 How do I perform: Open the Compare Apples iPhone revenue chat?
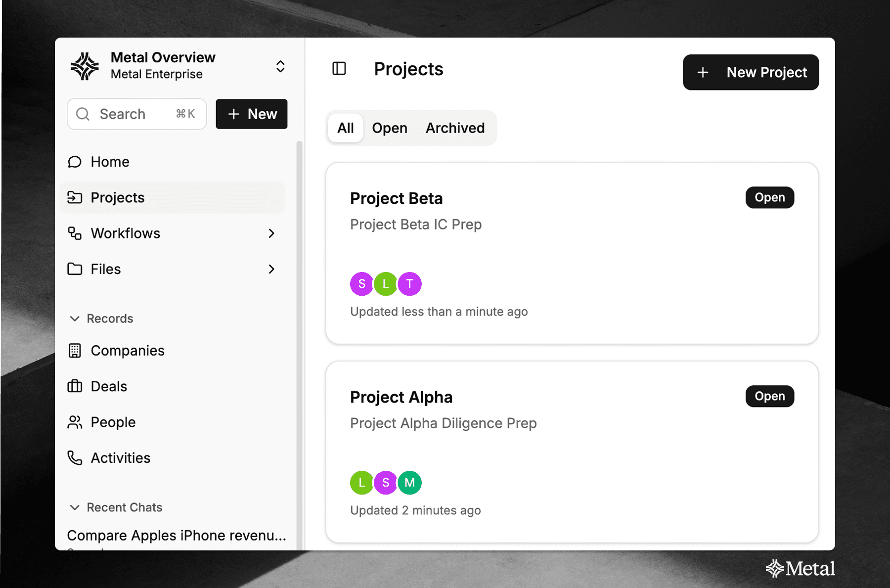coord(177,536)
